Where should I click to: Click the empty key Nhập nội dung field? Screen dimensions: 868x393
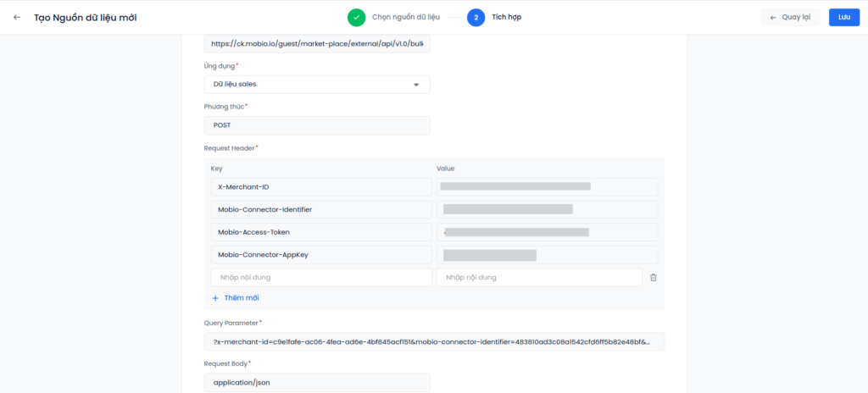coord(320,278)
